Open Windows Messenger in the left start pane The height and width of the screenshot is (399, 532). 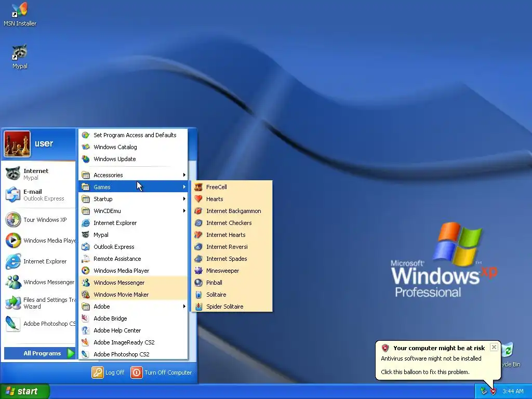[38, 282]
